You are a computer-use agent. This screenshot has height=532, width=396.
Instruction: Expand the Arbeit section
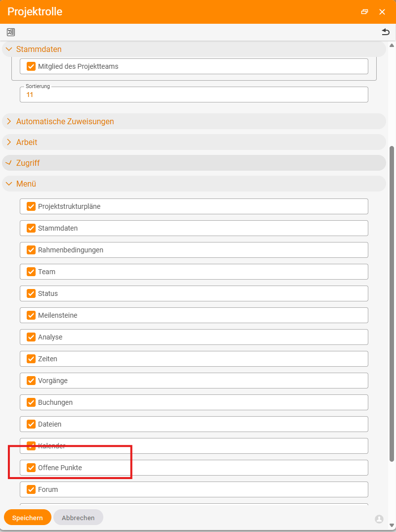[x=194, y=142]
